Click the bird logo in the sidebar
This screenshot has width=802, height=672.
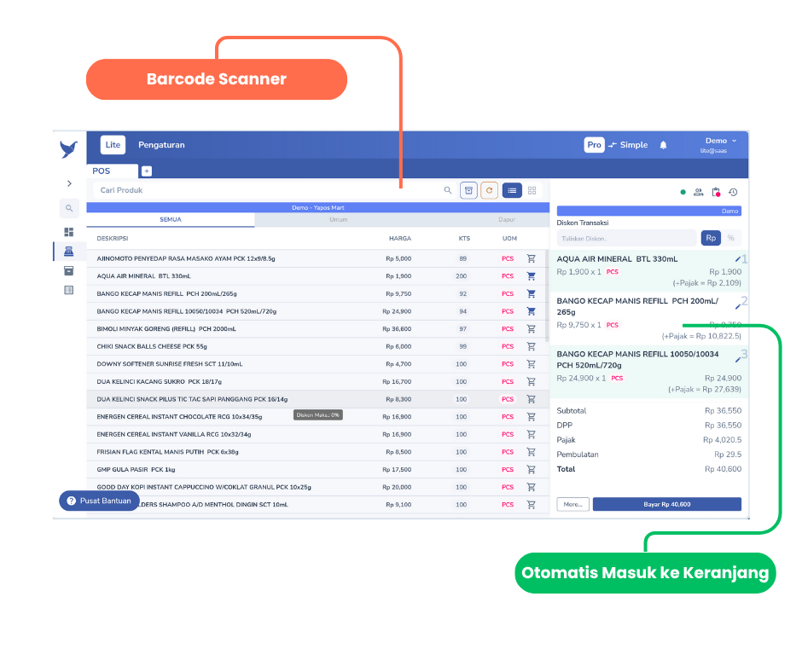[68, 149]
